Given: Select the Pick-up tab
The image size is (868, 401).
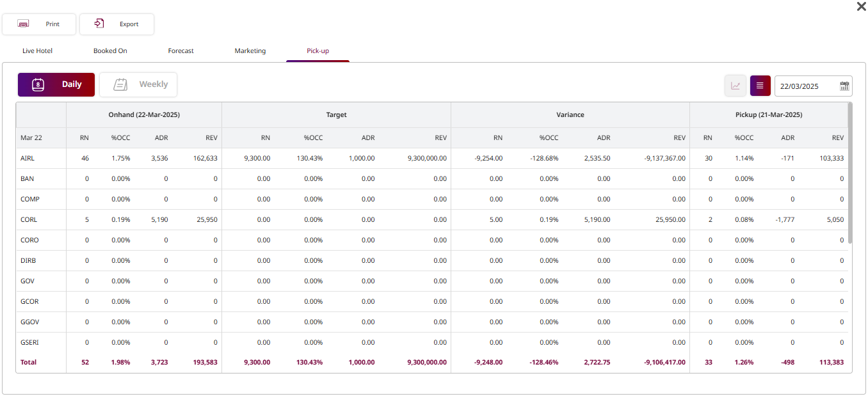Looking at the screenshot, I should pos(317,51).
